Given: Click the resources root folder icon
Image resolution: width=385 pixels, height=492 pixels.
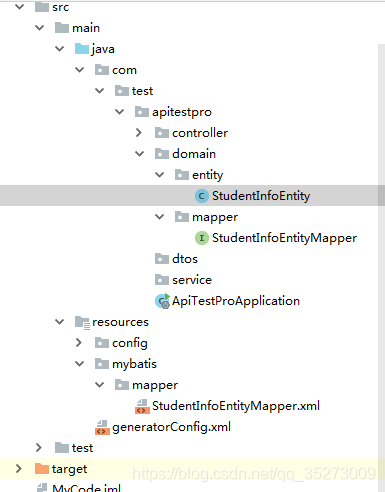Looking at the screenshot, I should pyautogui.click(x=82, y=322).
